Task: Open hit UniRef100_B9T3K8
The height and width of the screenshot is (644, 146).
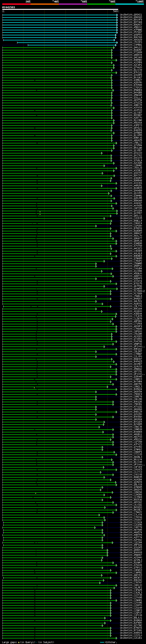Action: click(x=131, y=22)
